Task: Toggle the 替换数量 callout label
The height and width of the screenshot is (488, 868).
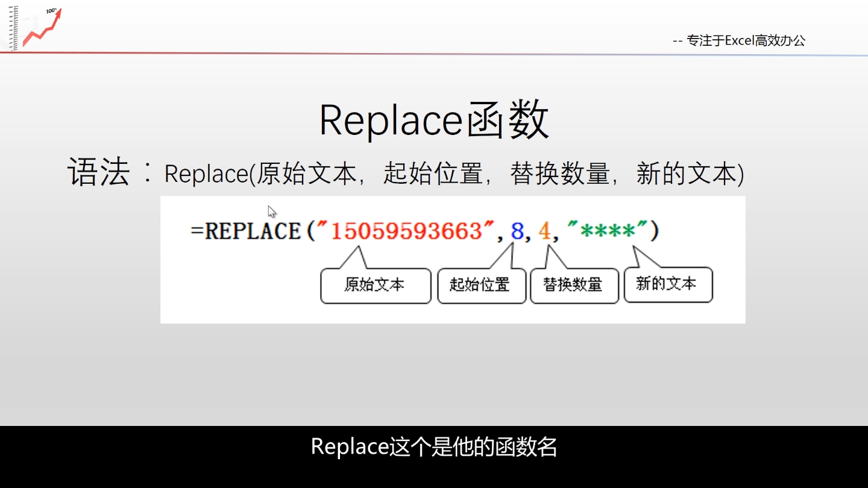Action: tap(574, 284)
